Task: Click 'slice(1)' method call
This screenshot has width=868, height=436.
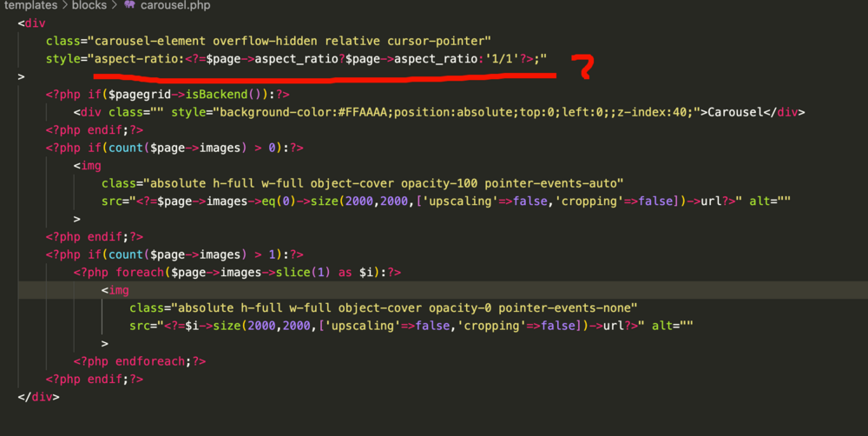Action: tap(303, 273)
